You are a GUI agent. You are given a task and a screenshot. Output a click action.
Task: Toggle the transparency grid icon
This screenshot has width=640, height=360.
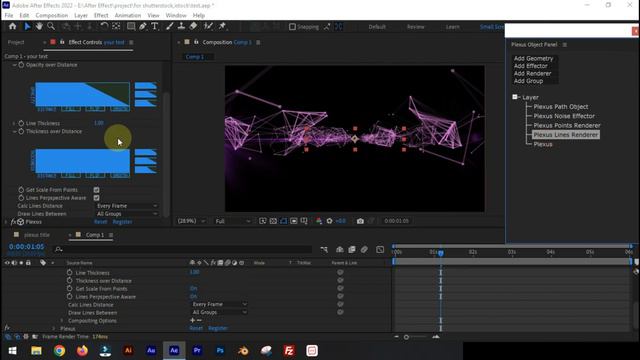click(x=273, y=221)
